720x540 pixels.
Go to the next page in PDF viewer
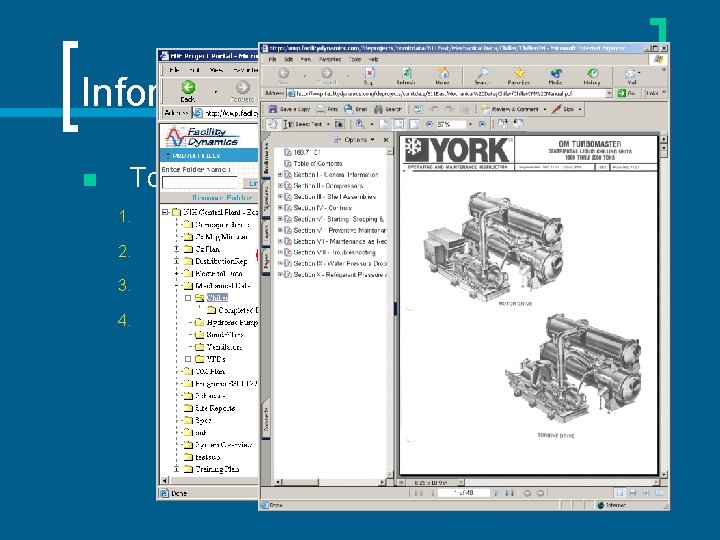point(496,493)
